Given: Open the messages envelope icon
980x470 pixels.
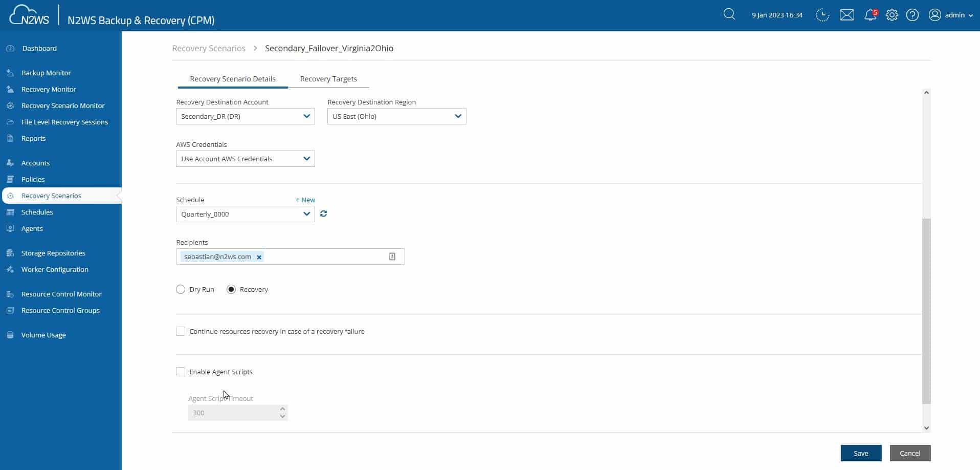Looking at the screenshot, I should tap(847, 15).
